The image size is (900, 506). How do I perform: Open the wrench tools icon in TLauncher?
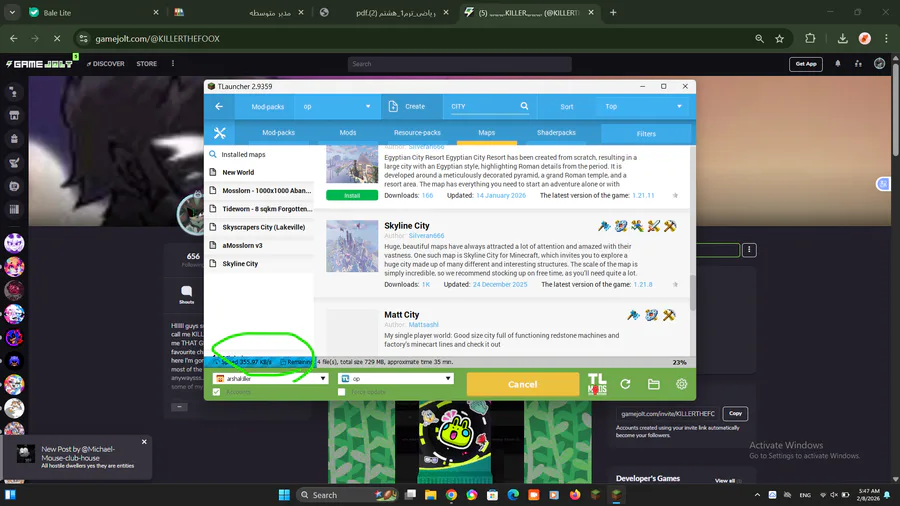[220, 133]
